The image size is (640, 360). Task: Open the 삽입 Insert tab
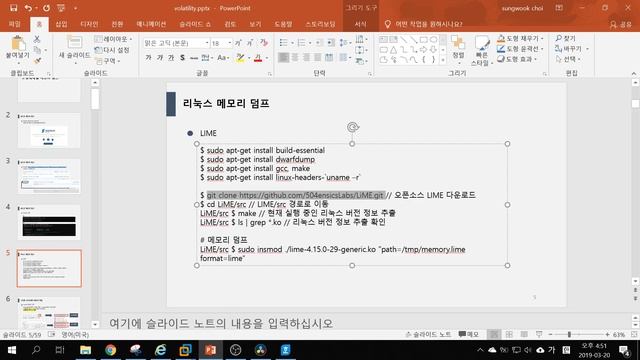tap(61, 24)
